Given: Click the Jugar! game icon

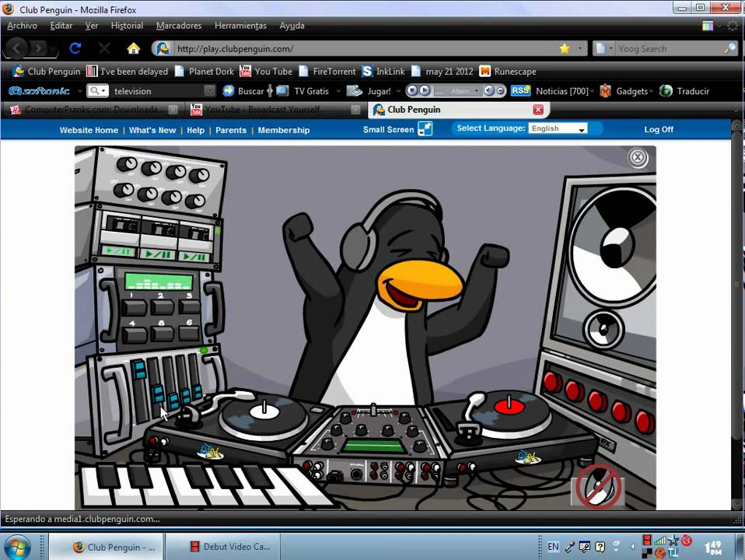Looking at the screenshot, I should [x=355, y=91].
